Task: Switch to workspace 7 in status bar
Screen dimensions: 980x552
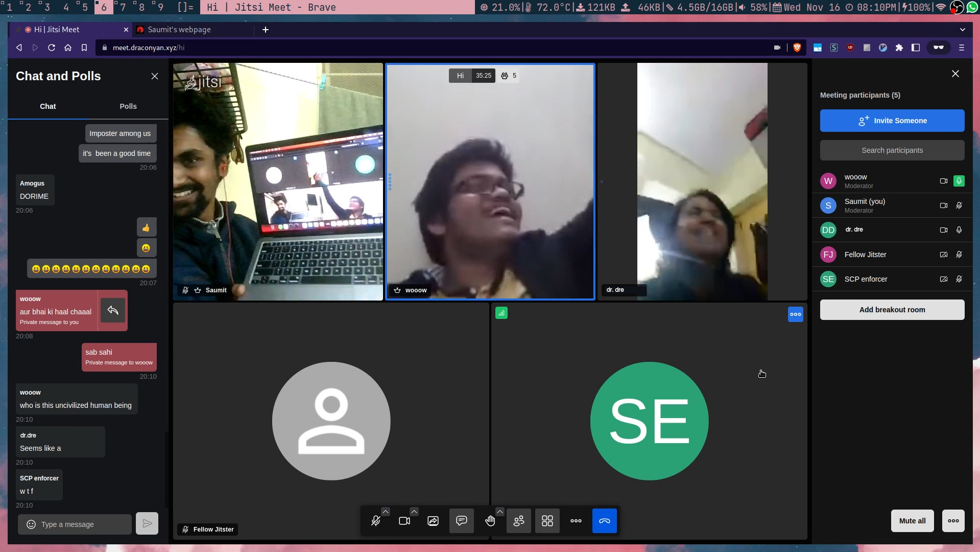Action: [x=123, y=7]
